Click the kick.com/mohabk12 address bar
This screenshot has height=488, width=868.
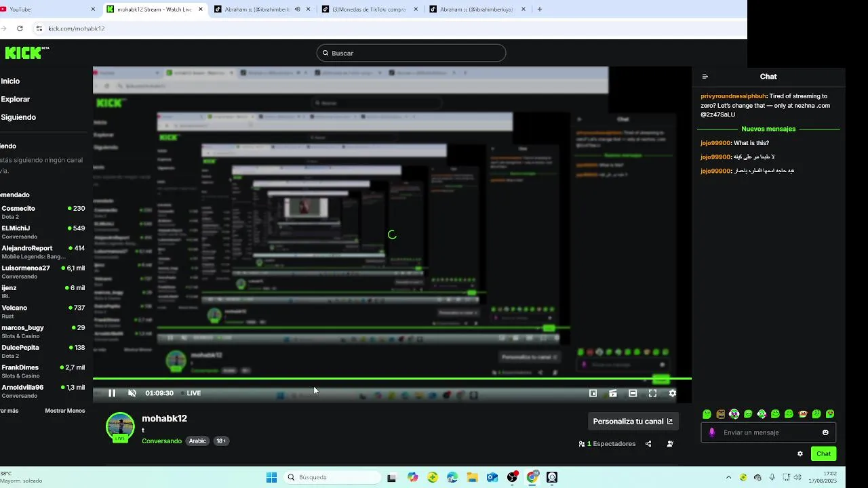pyautogui.click(x=390, y=28)
